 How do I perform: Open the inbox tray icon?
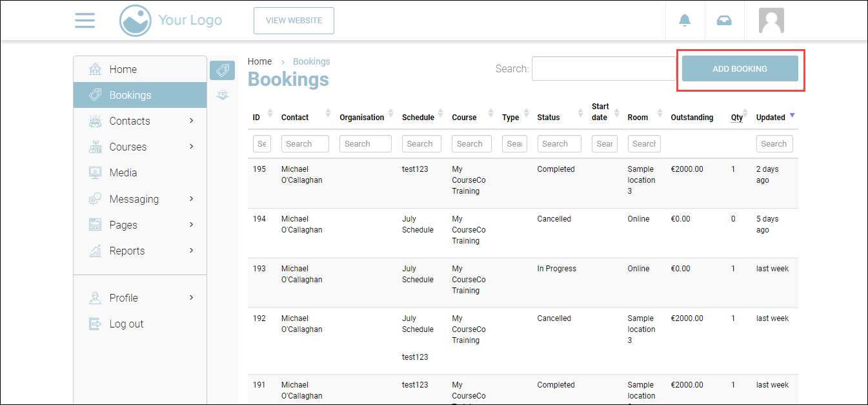click(724, 21)
